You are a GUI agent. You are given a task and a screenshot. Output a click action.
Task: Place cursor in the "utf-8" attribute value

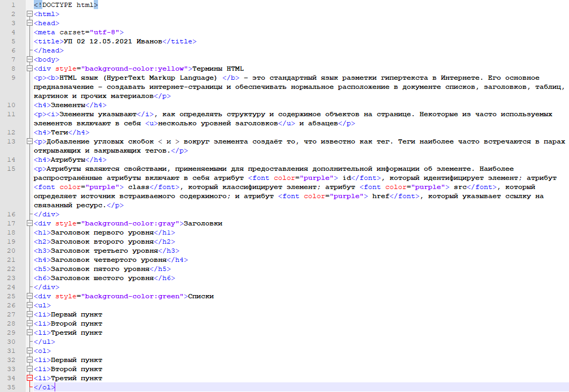point(104,32)
